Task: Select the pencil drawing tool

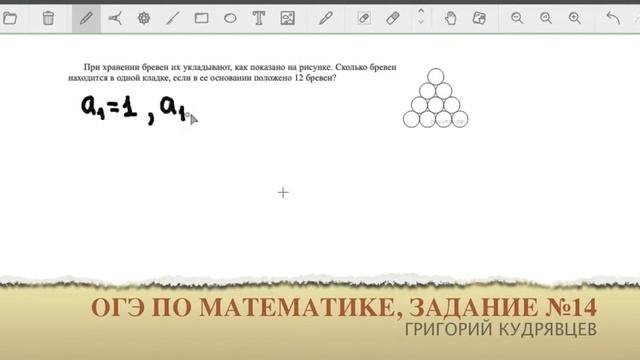Action: tap(86, 18)
